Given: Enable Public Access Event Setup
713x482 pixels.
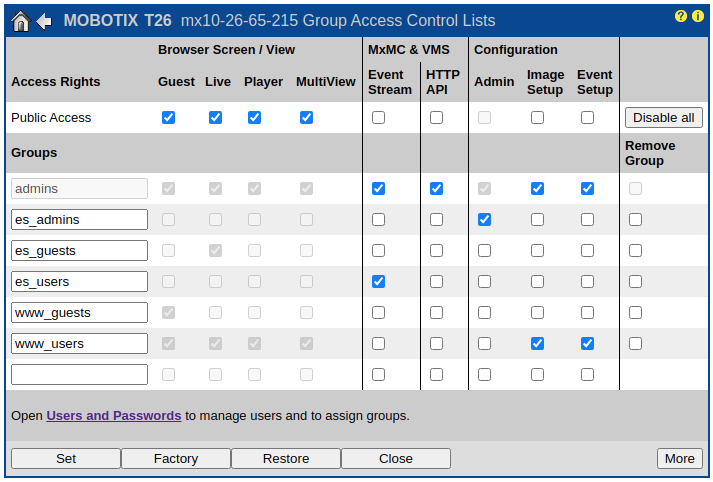Looking at the screenshot, I should point(587,118).
